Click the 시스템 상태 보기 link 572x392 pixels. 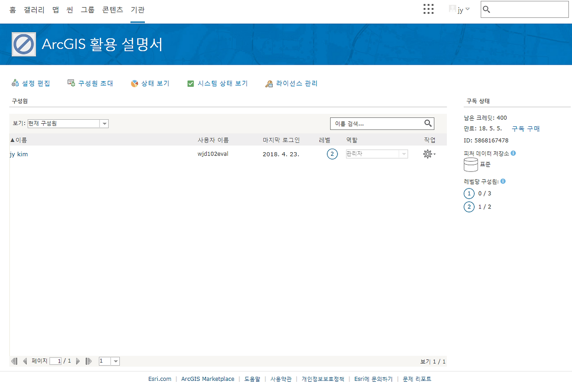(223, 83)
